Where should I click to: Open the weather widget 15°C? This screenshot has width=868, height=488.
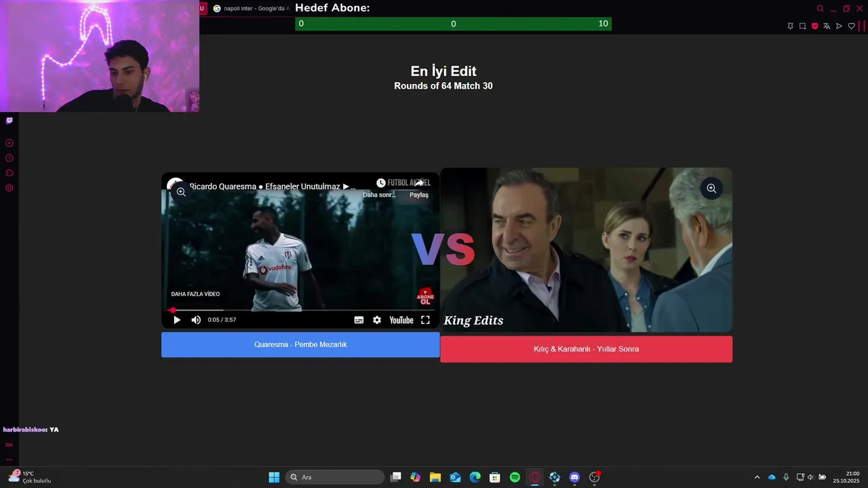(x=30, y=477)
